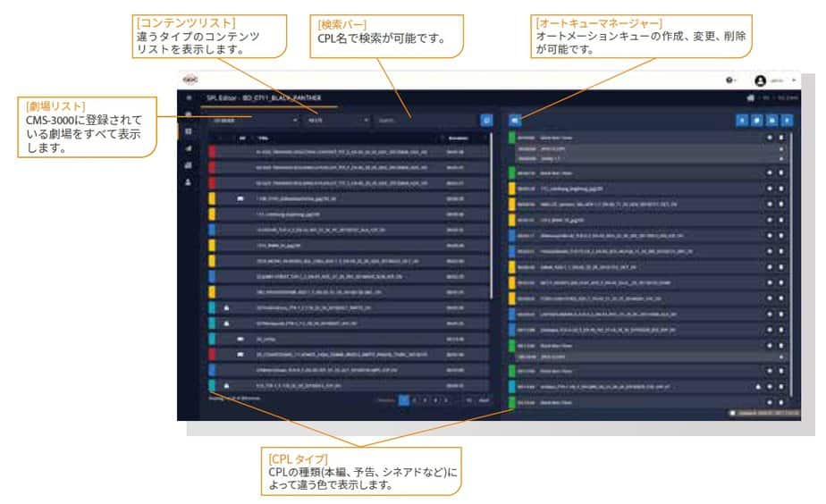The height and width of the screenshot is (504, 826).
Task: Open the help question-mark icon in the header
Action: [729, 80]
